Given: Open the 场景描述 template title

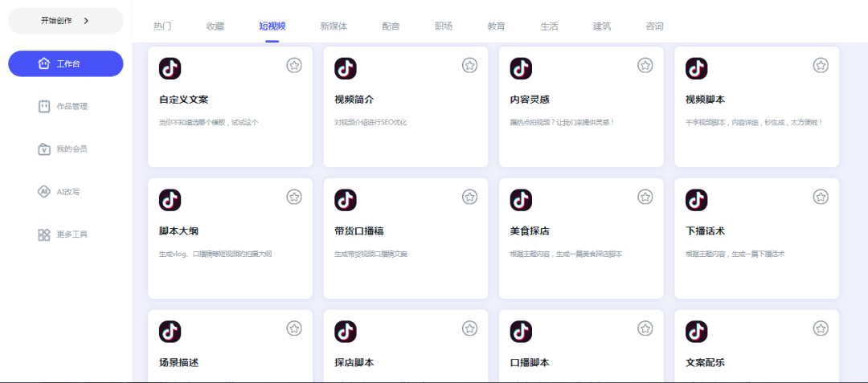Looking at the screenshot, I should (178, 363).
